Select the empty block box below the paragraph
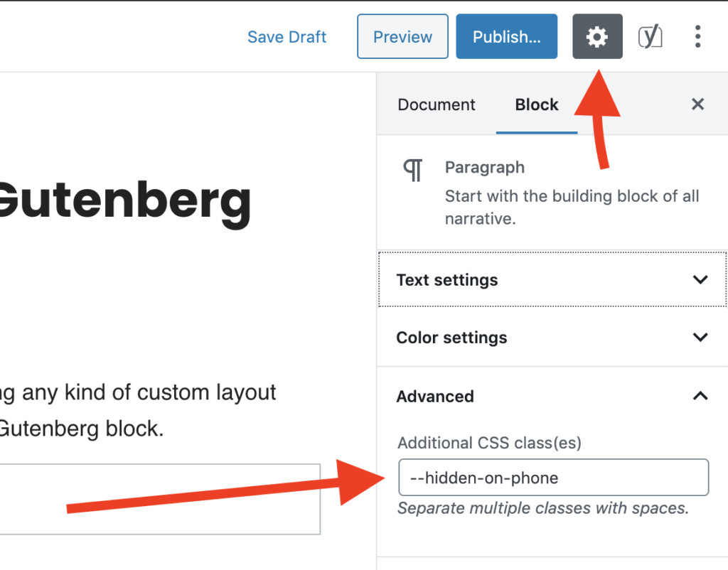728x570 pixels. click(x=156, y=499)
